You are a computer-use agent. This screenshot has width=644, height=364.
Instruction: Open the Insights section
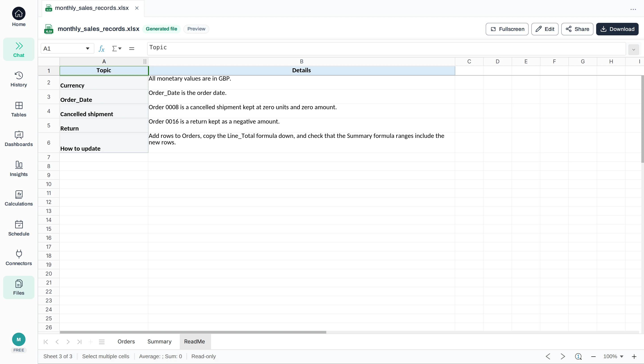(x=19, y=169)
